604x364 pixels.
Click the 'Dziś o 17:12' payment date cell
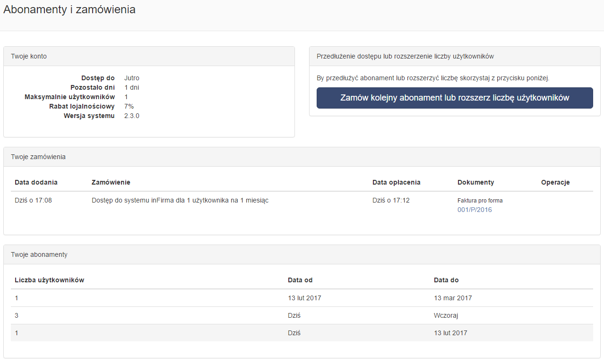391,200
